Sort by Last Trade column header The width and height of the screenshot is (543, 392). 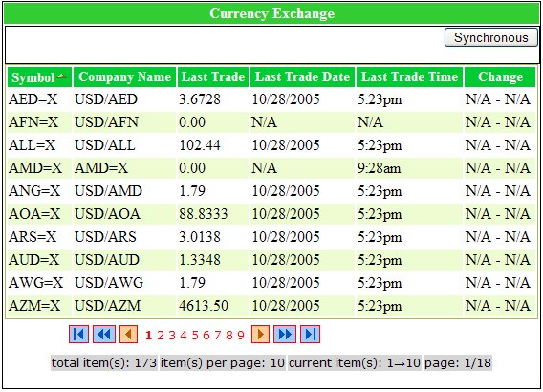[x=213, y=76]
